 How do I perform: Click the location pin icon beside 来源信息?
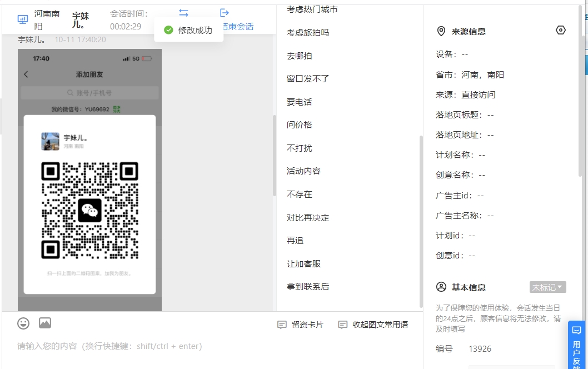441,31
